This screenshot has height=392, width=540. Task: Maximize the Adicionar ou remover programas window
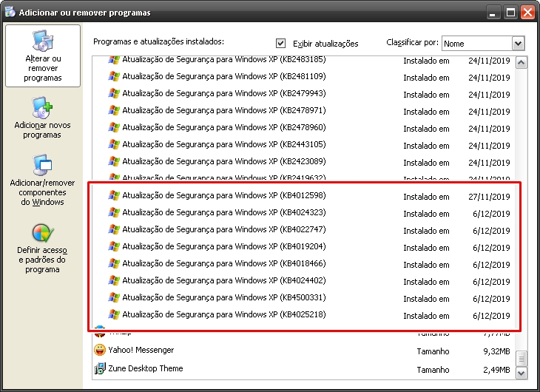coord(510,13)
